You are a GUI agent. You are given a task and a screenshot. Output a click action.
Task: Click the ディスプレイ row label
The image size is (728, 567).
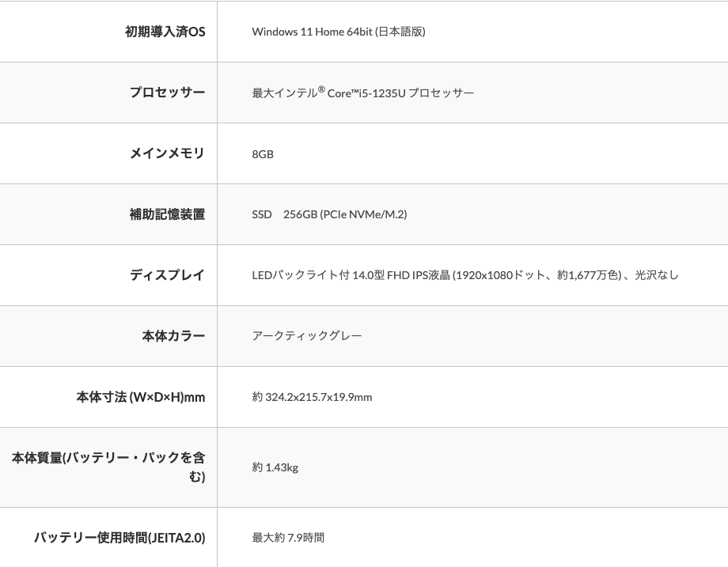pos(167,275)
